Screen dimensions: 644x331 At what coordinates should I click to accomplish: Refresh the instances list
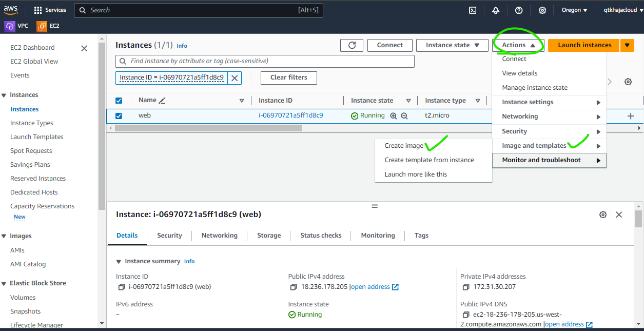(352, 45)
